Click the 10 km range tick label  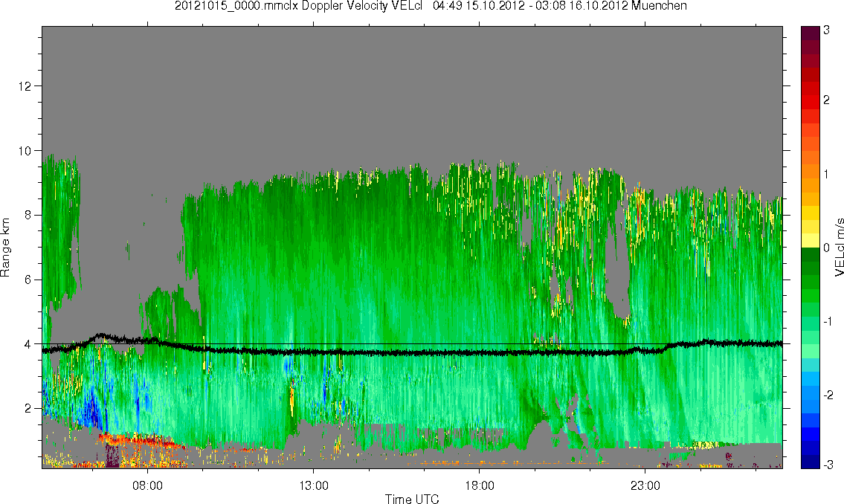point(25,151)
